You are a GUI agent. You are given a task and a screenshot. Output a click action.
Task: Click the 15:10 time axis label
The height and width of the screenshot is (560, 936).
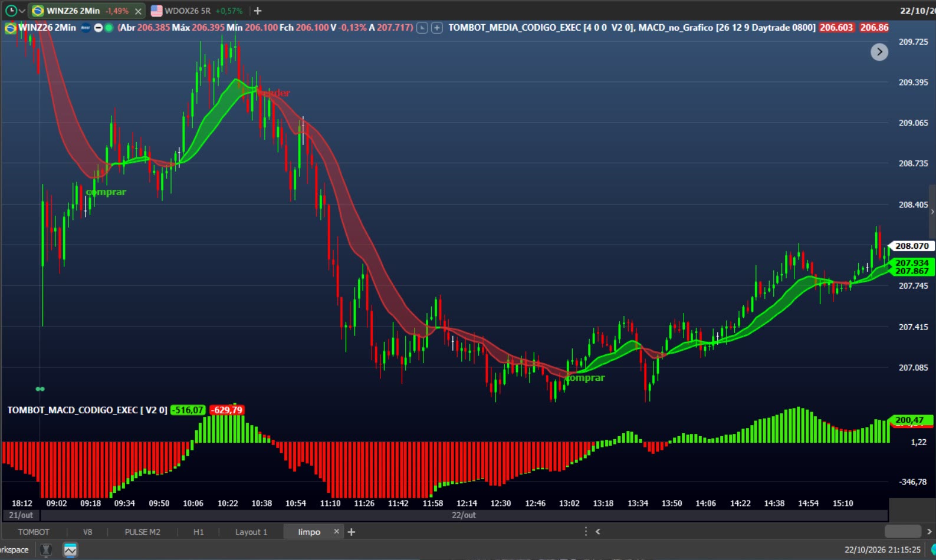click(x=843, y=503)
